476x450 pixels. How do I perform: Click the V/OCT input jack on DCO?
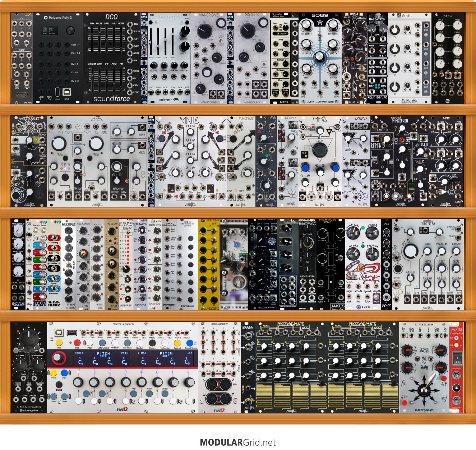click(130, 71)
